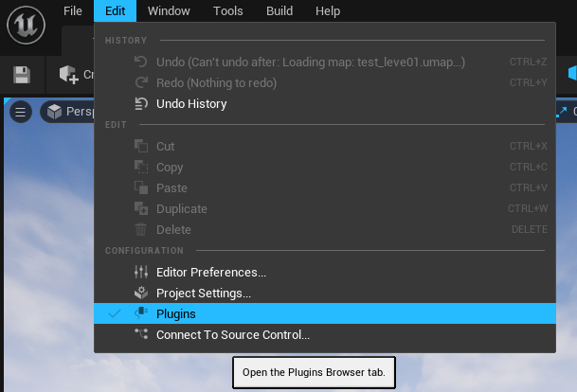Click the Editor Preferences sliders icon
Image resolution: width=577 pixels, height=392 pixels.
[x=141, y=273]
